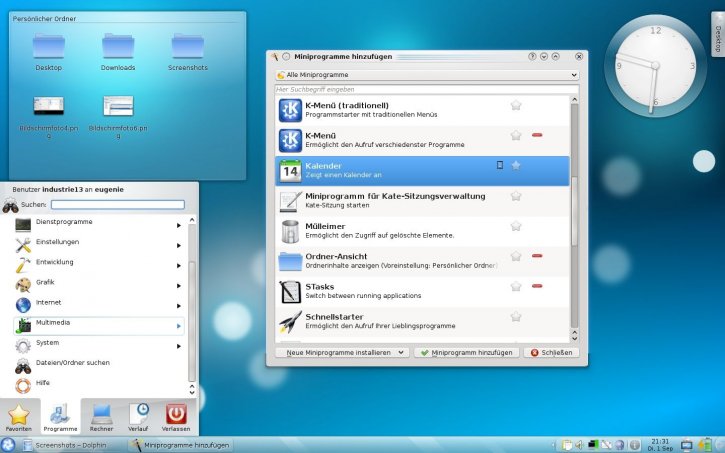Click the Kate-Sitzungsverwaltung pencil icon
The height and width of the screenshot is (453, 725).
[290, 201]
